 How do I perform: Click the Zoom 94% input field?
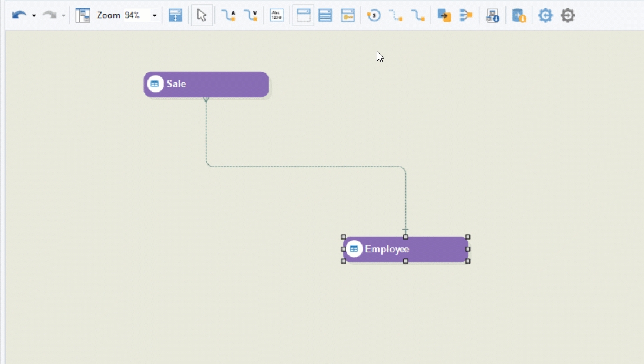click(x=135, y=15)
